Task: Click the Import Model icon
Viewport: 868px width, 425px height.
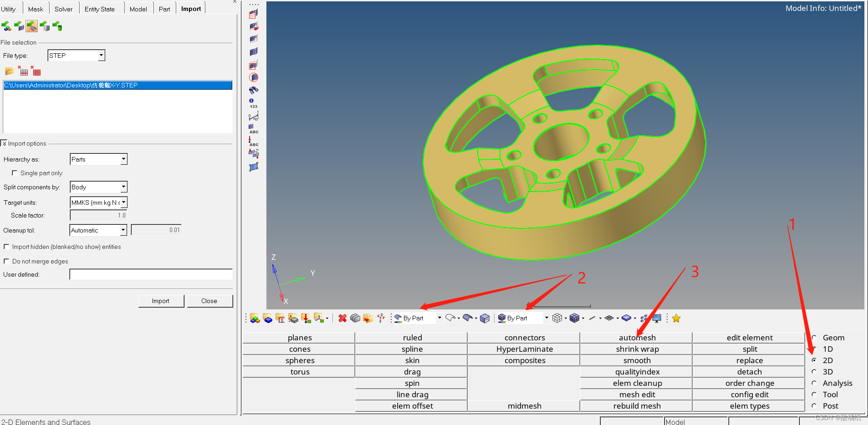Action: (6, 26)
